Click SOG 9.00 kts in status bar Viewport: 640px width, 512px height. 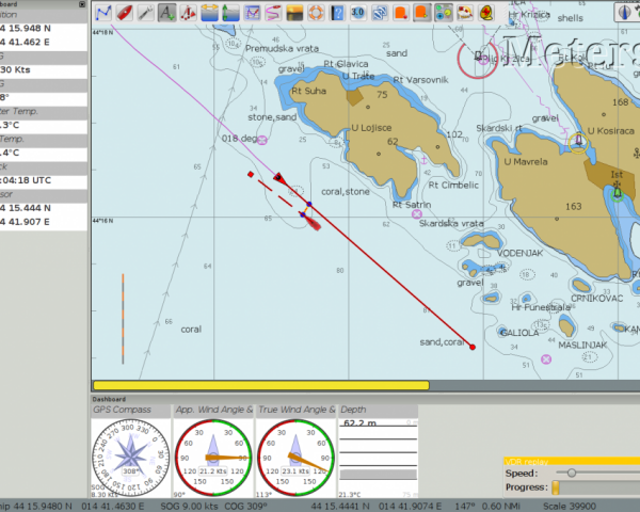pos(189,506)
